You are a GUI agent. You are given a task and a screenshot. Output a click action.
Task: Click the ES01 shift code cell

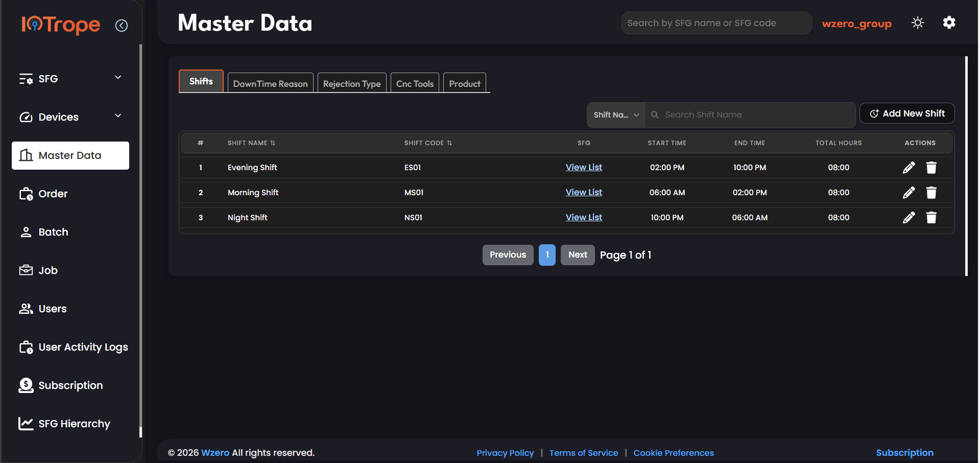click(413, 168)
